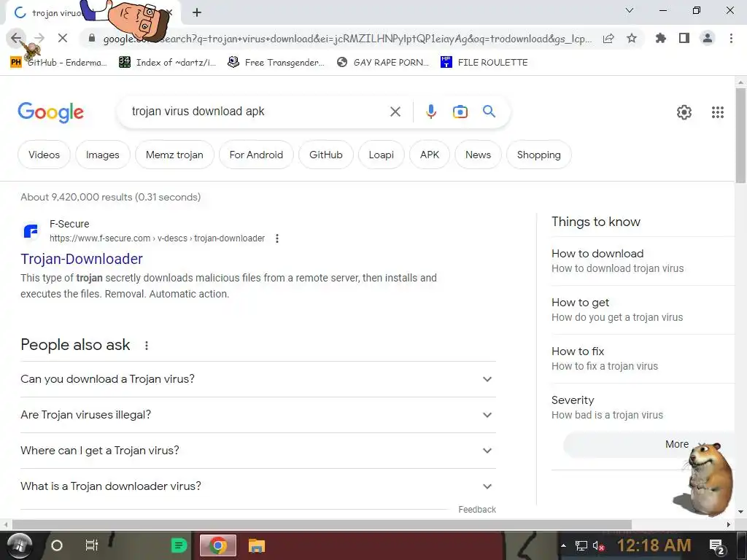Send Feedback on People also ask
Screen dimensions: 747x560
[477, 510]
